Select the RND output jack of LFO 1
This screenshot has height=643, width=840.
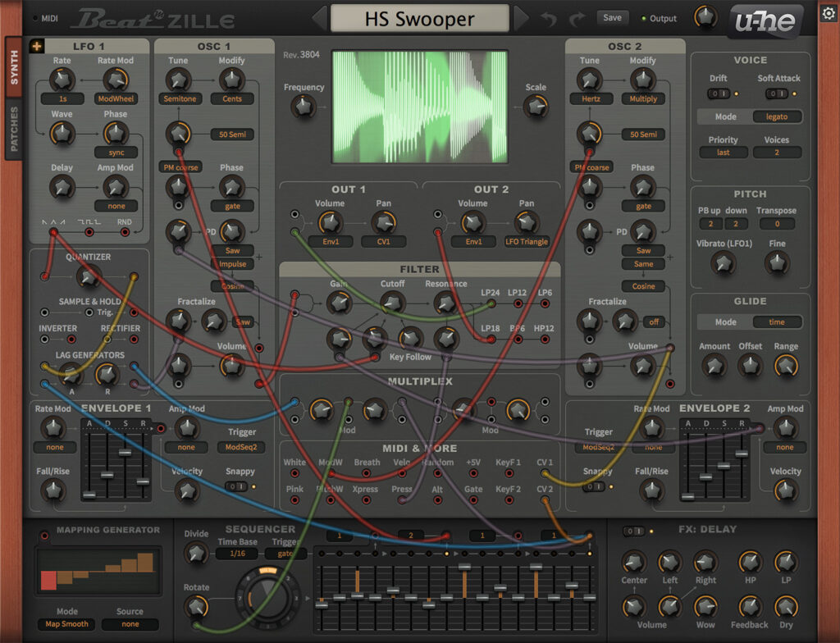[125, 231]
